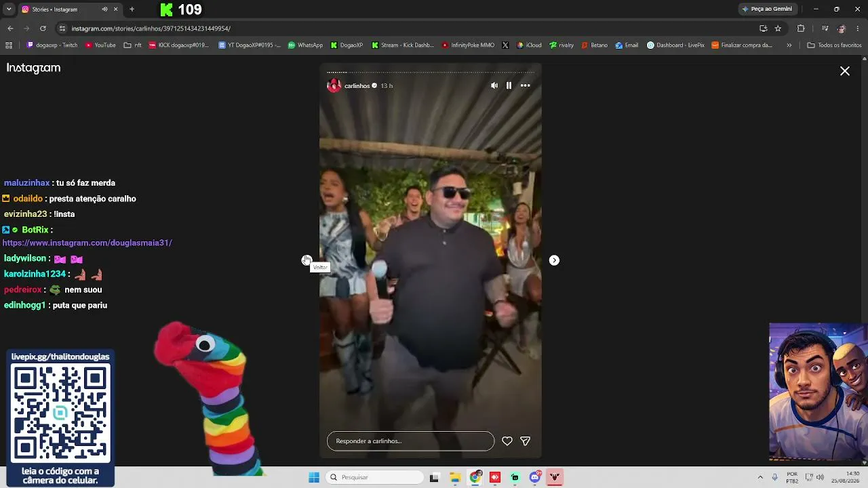This screenshot has height=488, width=868.
Task: Open the rivalry bookmark
Action: coord(561,45)
